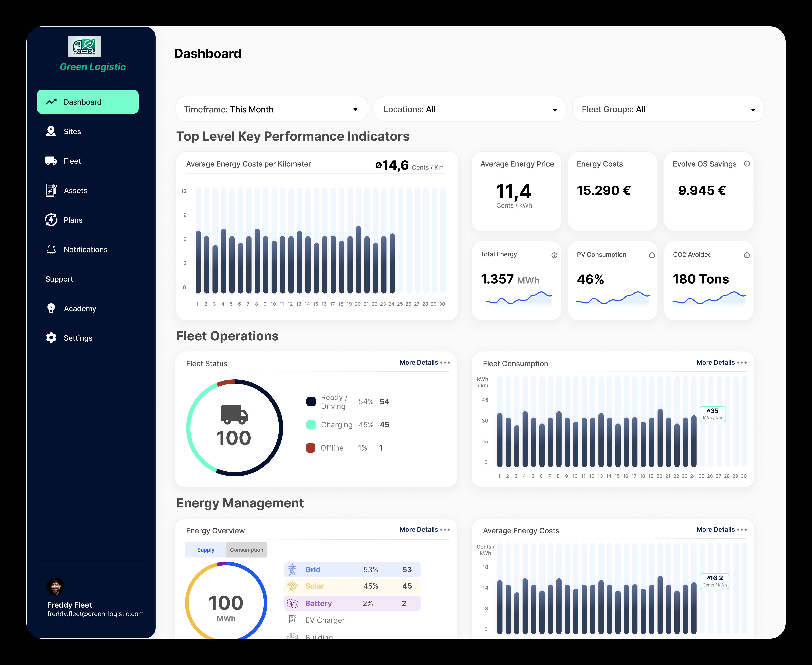Screen dimensions: 812x665
Task: Click the Battery icon in Energy Overview
Action: tap(292, 603)
